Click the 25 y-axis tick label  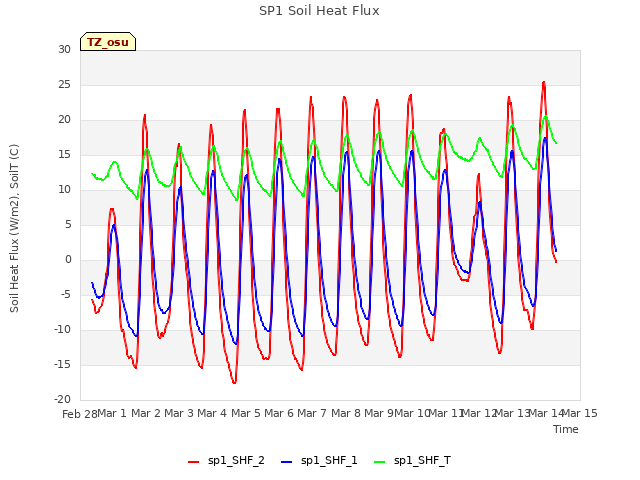[64, 84]
